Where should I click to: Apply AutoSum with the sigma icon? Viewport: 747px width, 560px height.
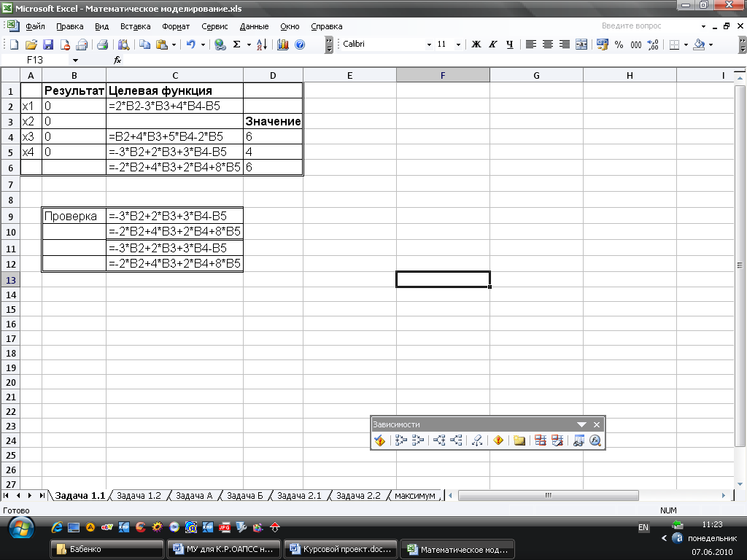click(x=237, y=44)
